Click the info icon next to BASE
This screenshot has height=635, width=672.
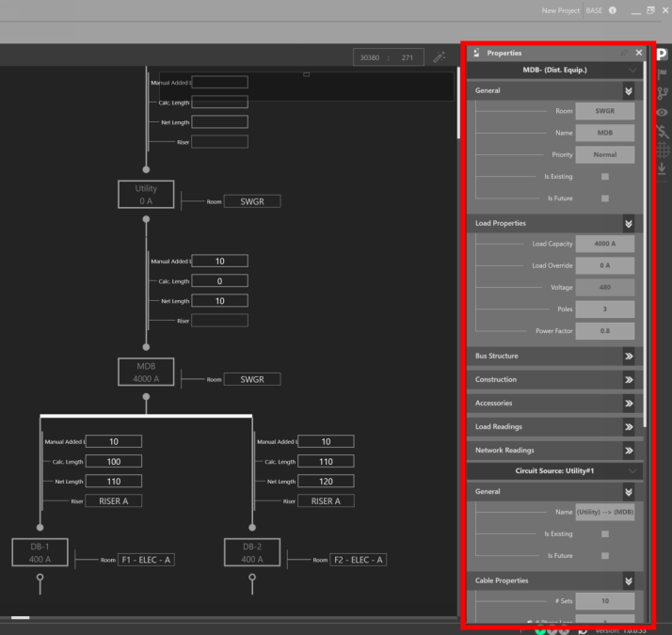tap(613, 10)
